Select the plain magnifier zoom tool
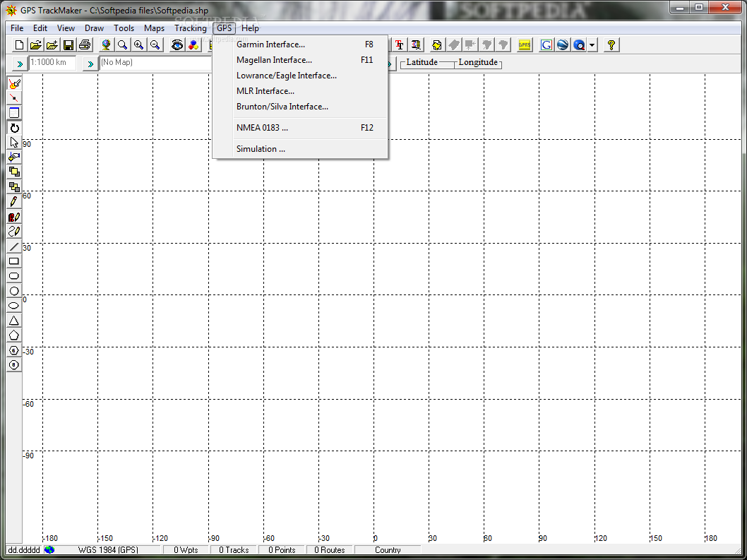The height and width of the screenshot is (560, 747). coord(122,44)
